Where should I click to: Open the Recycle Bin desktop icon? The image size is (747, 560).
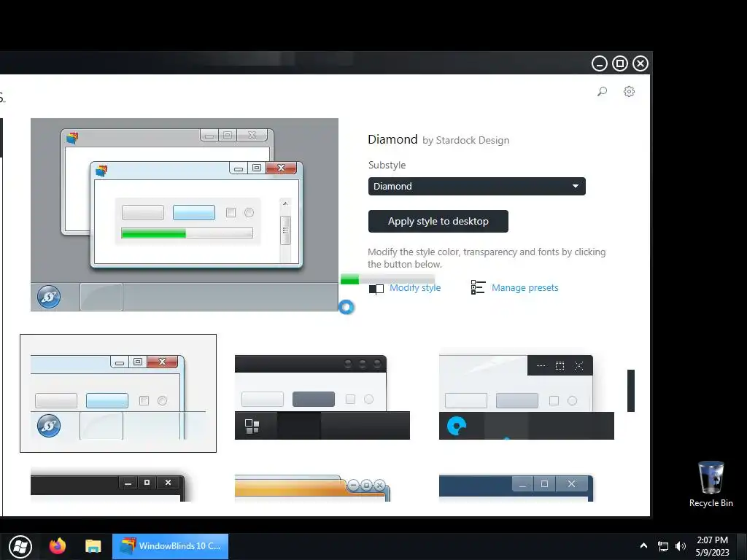pyautogui.click(x=711, y=484)
